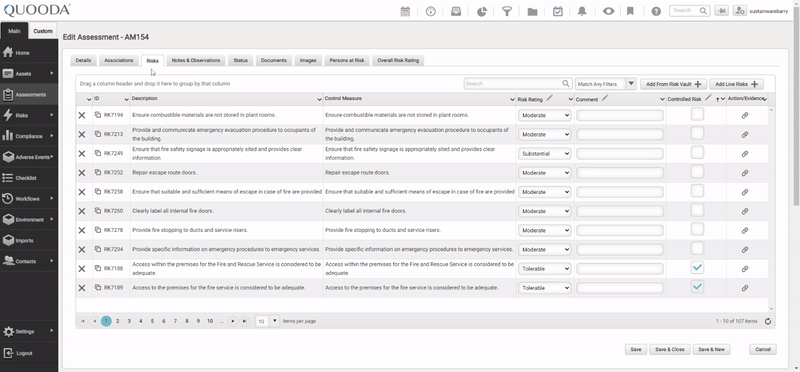
Task: Click the risks grid search field
Action: tap(517, 84)
